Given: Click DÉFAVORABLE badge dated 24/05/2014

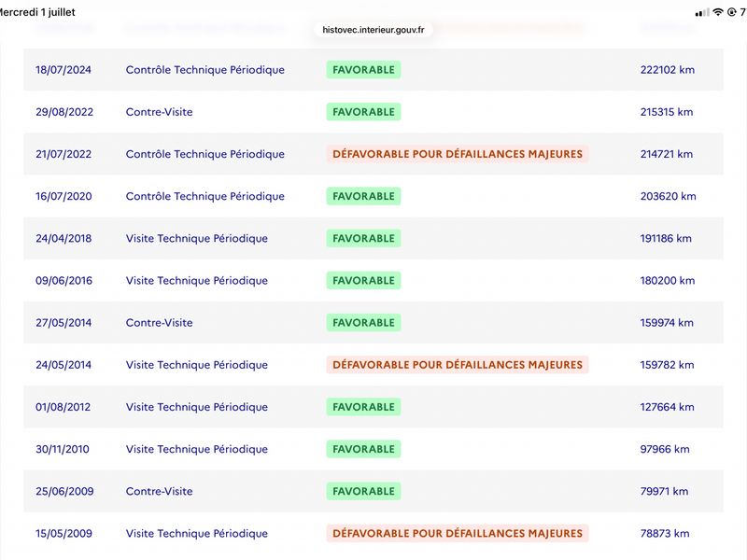Looking at the screenshot, I should [x=458, y=365].
